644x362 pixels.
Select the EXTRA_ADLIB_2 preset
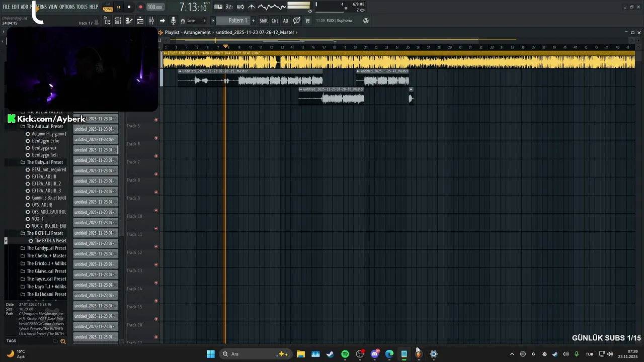point(43,184)
